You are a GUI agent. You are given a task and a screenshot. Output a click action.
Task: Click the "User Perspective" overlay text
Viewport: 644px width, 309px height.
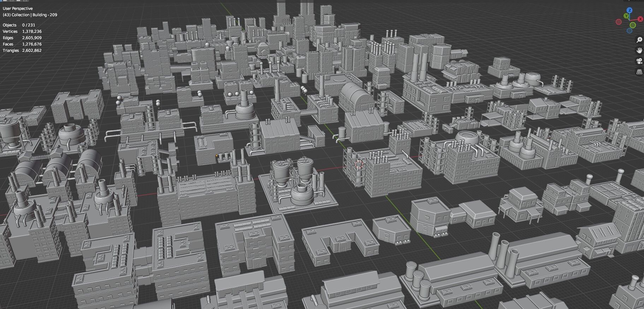(18, 8)
